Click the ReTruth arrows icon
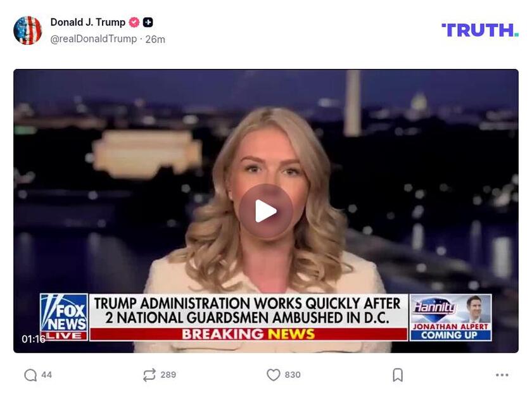Viewport: 532px width, 400px height. coord(149,375)
